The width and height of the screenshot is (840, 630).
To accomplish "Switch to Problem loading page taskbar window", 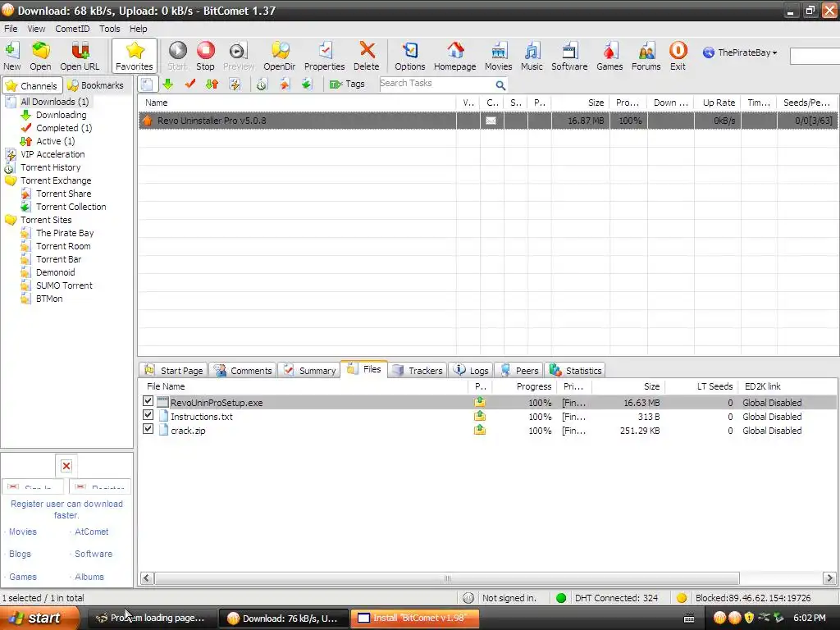I will [151, 619].
